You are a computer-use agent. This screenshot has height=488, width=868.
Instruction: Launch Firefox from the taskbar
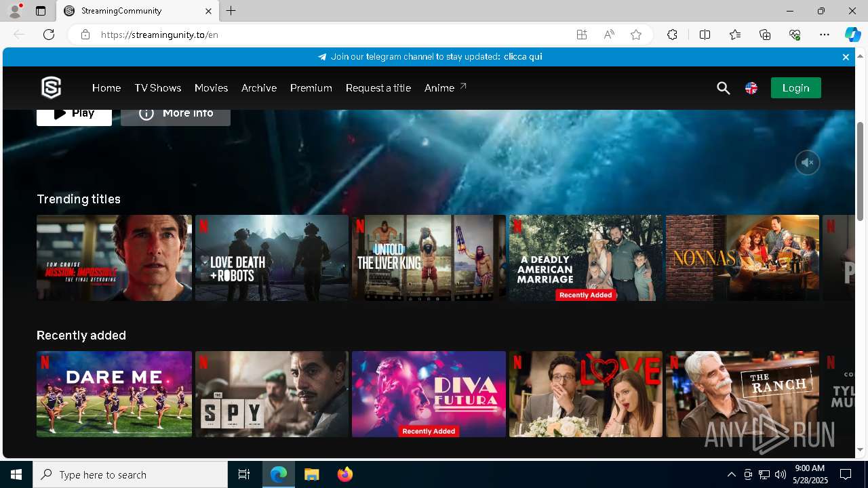click(x=344, y=474)
